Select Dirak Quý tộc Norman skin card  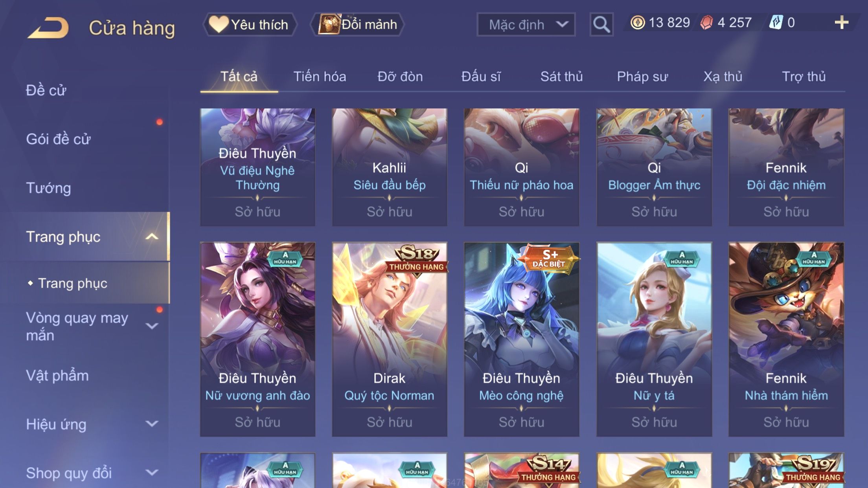[x=389, y=339]
